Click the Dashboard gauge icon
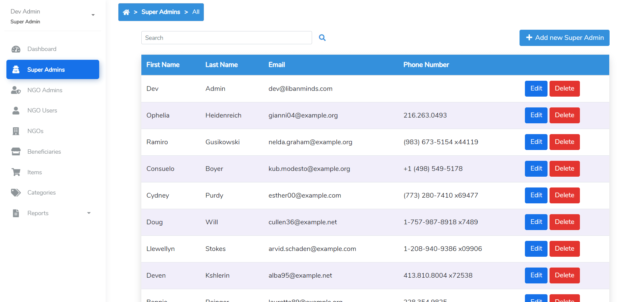This screenshot has height=302, width=644. (16, 49)
